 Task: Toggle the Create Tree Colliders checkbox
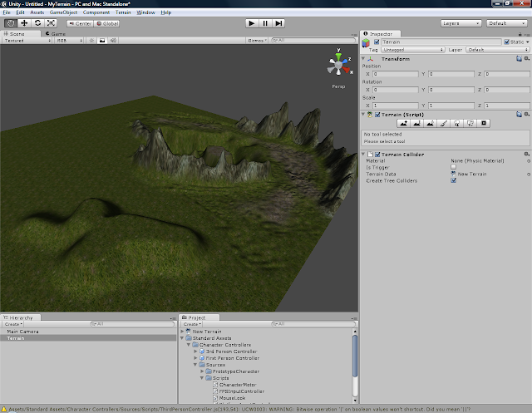point(453,180)
